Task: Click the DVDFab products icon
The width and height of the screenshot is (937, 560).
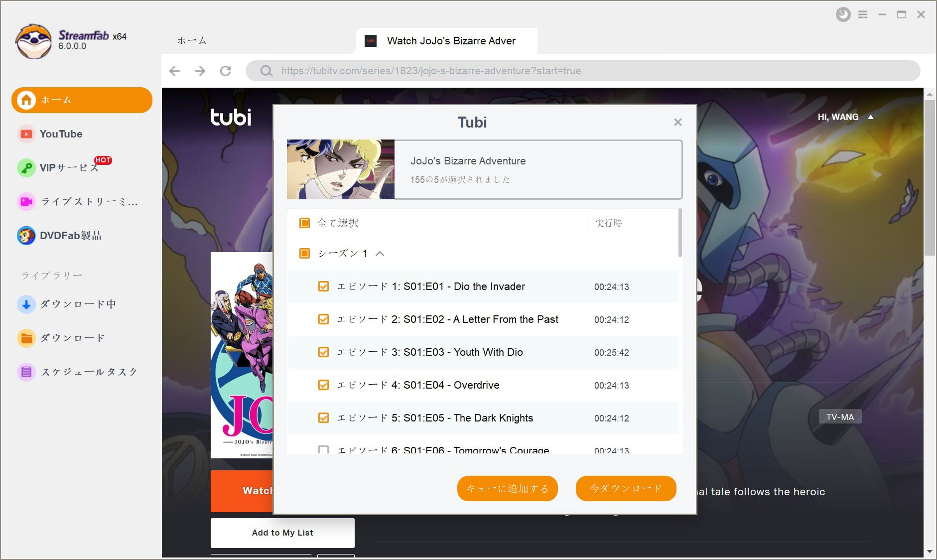Action: (26, 236)
